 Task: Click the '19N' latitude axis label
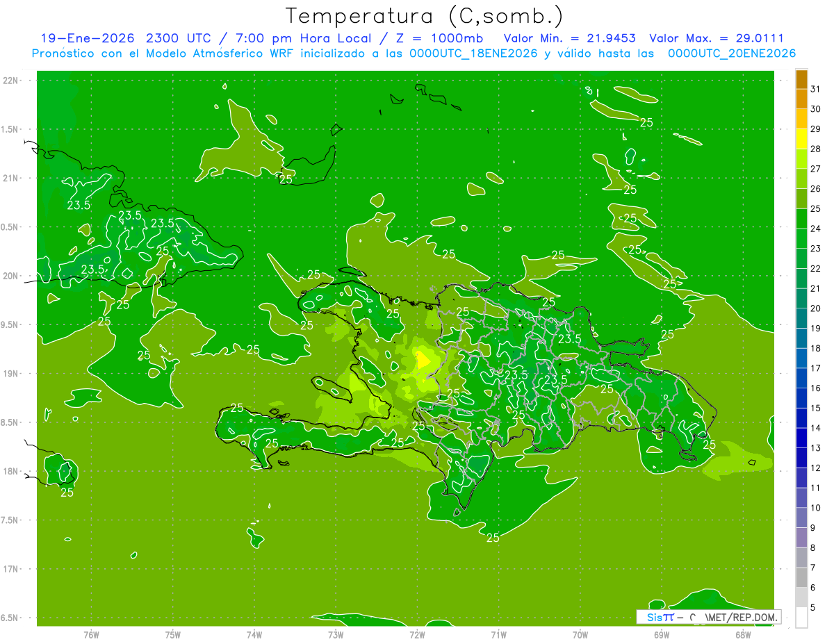pyautogui.click(x=10, y=374)
